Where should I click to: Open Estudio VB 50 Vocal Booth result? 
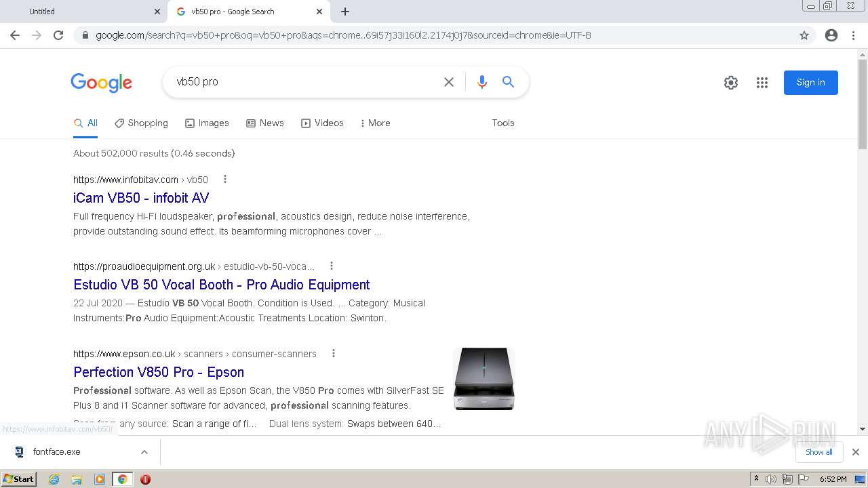coord(222,285)
